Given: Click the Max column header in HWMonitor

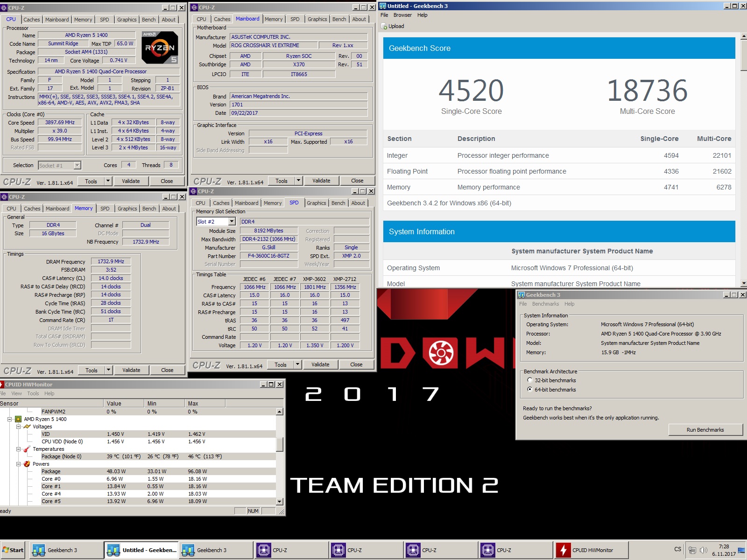Looking at the screenshot, I should [204, 403].
